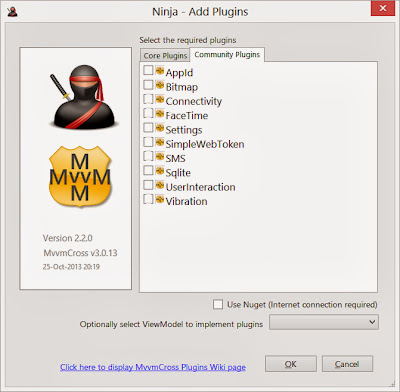Click the Settings plugin name
Viewport: 400px width, 392px height.
[184, 130]
